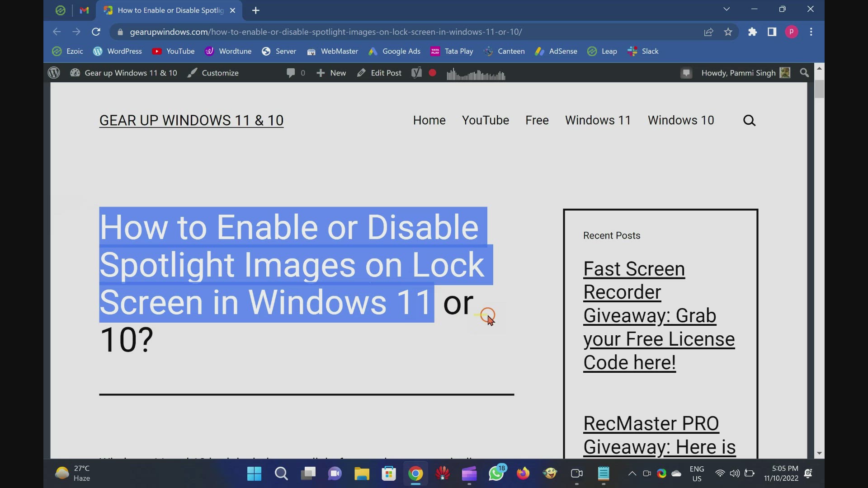868x488 pixels.
Task: Open Windows 11 in site navigation
Action: pyautogui.click(x=598, y=120)
